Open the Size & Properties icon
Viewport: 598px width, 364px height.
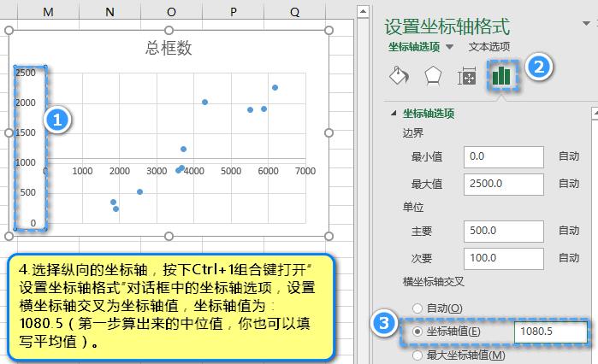pyautogui.click(x=466, y=76)
